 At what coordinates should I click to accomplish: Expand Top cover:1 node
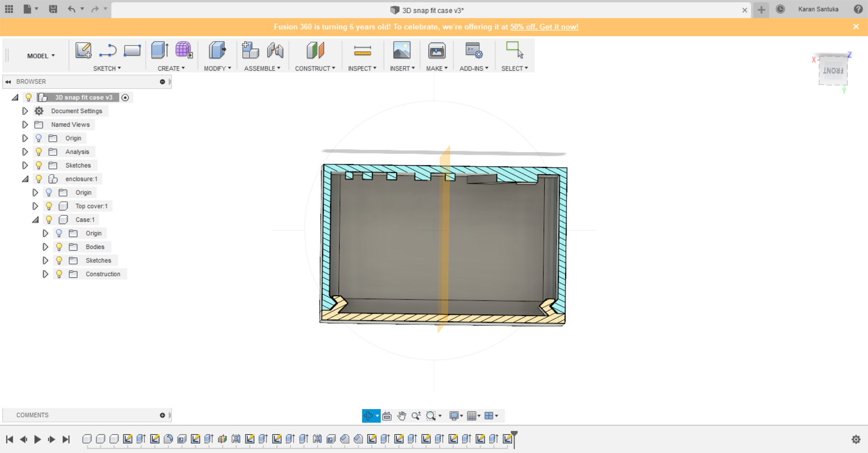pos(35,206)
